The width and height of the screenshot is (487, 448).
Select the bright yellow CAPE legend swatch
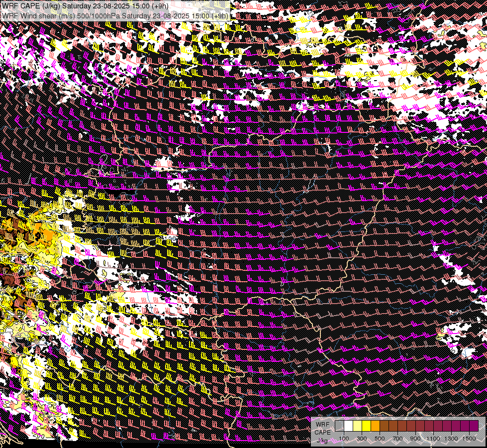367,426
